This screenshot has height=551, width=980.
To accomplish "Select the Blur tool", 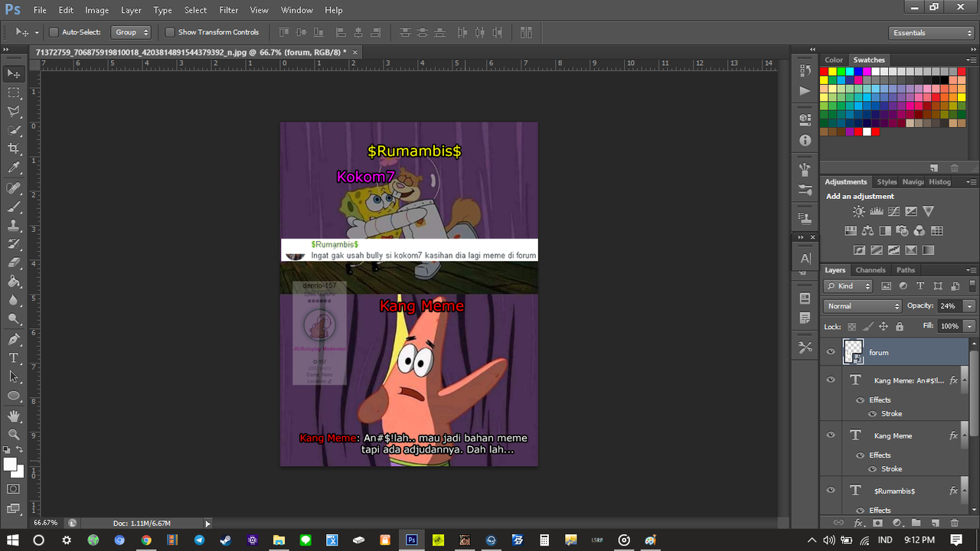I will tap(14, 301).
